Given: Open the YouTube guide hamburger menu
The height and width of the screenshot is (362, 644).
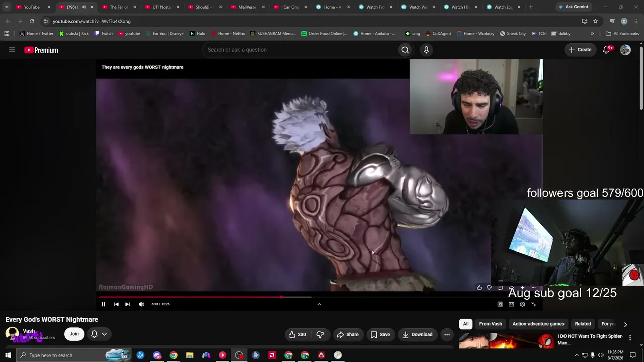Looking at the screenshot, I should (x=12, y=50).
